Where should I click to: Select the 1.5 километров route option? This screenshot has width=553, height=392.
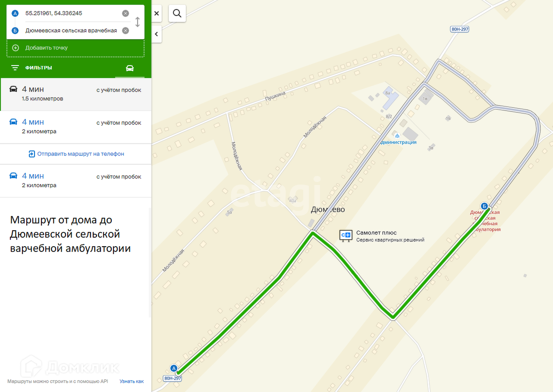[x=75, y=94]
